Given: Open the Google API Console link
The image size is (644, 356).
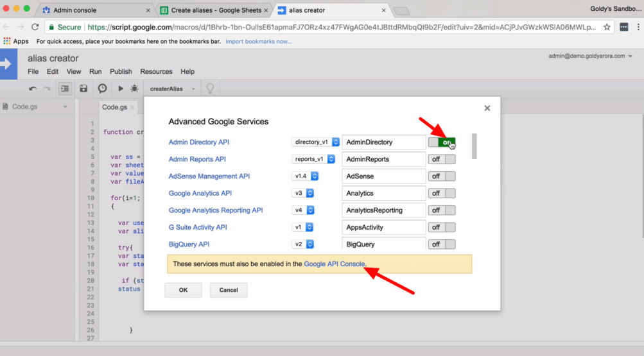Looking at the screenshot, I should (x=335, y=264).
